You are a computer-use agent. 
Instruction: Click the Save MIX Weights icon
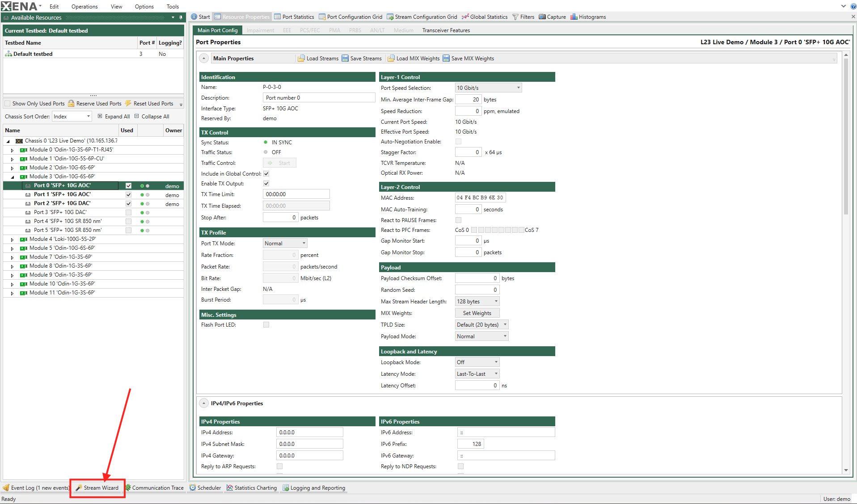446,59
